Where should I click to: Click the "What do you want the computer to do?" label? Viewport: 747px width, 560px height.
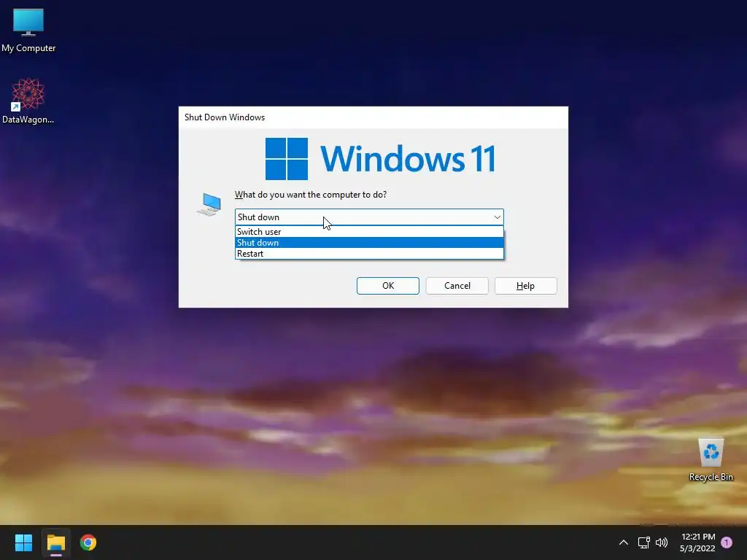(x=311, y=195)
